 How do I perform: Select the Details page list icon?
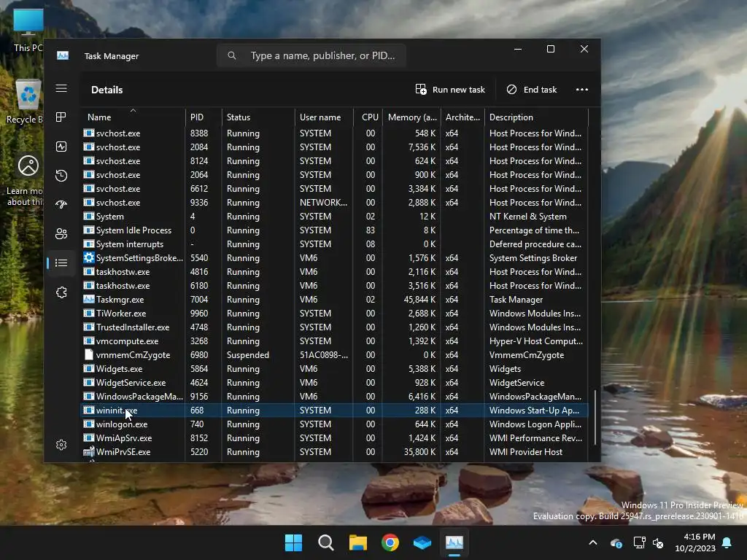click(61, 262)
